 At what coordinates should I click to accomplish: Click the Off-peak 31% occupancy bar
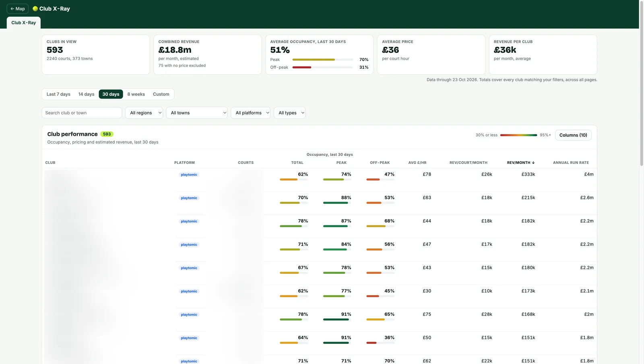pyautogui.click(x=323, y=67)
